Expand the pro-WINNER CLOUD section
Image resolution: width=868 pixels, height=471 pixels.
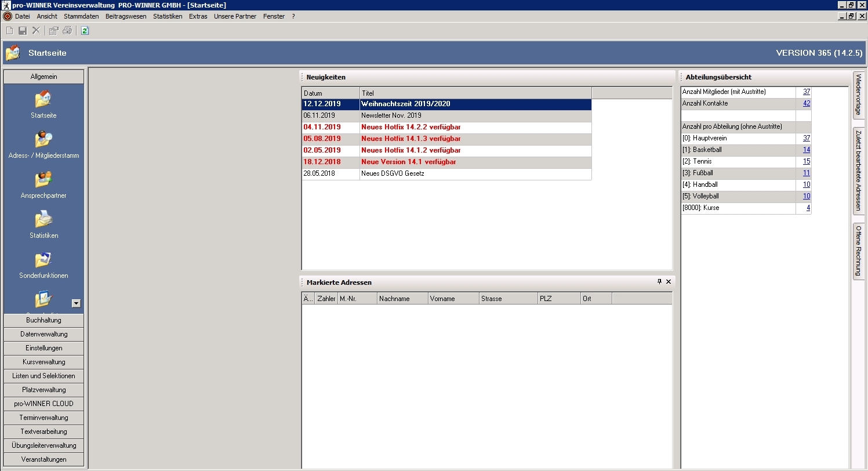coord(43,404)
